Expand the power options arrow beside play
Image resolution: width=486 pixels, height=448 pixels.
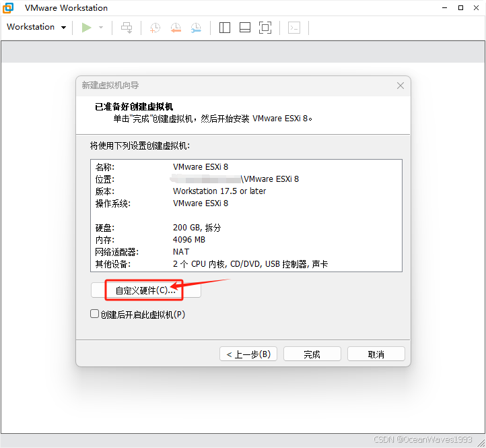click(101, 28)
